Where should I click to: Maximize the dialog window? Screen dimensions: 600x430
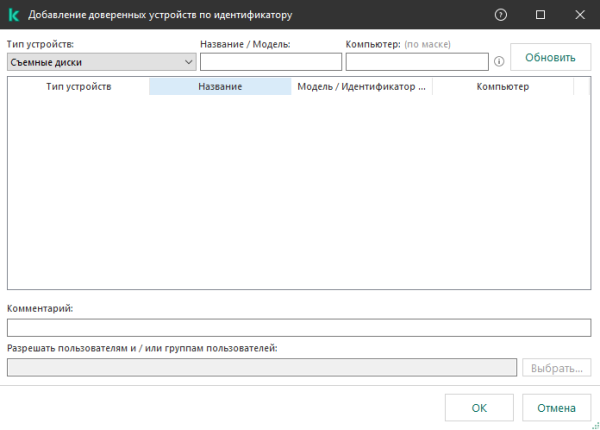541,15
